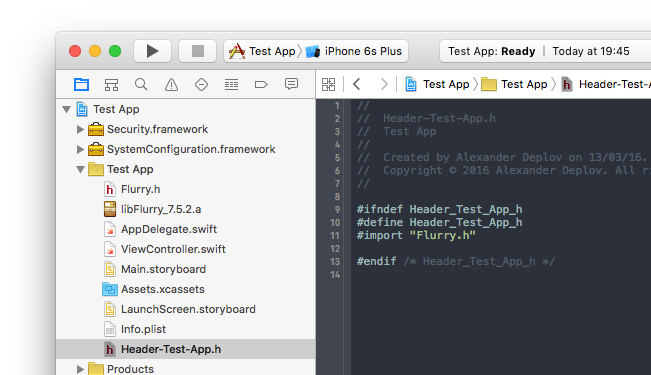This screenshot has width=651, height=375.
Task: Click the Test App project breadcrumb in jump bar
Action: [x=437, y=84]
